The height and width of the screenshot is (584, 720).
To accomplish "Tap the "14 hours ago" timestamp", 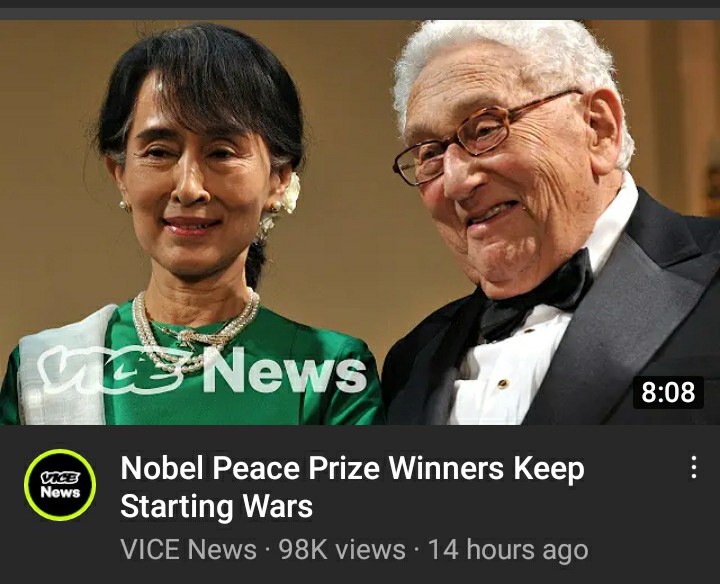I will (508, 549).
